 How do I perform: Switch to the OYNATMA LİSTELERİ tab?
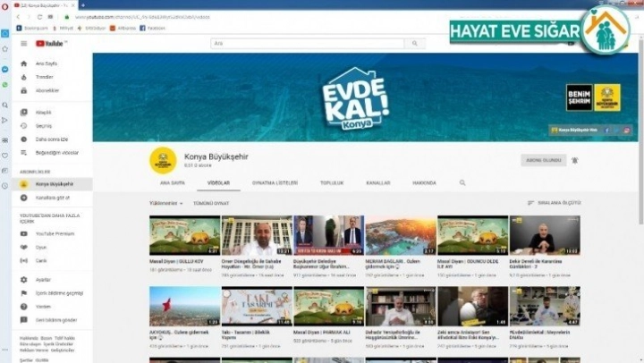[274, 182]
